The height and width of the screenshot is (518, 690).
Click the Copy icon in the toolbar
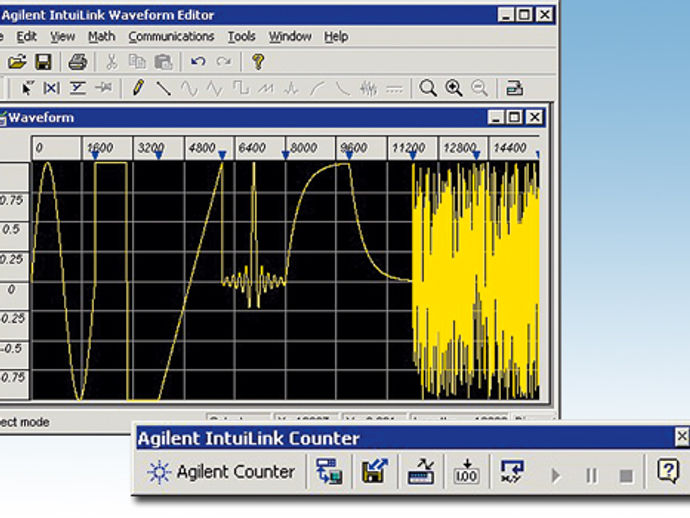[137, 62]
